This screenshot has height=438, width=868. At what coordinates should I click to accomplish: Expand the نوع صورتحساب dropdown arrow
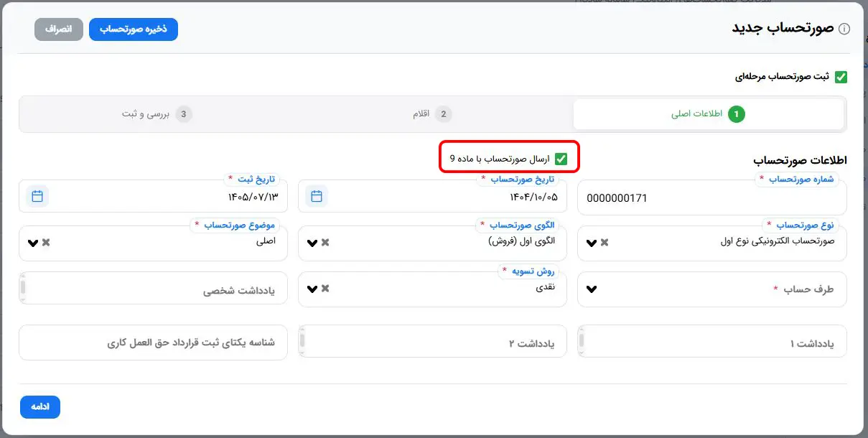click(x=592, y=243)
